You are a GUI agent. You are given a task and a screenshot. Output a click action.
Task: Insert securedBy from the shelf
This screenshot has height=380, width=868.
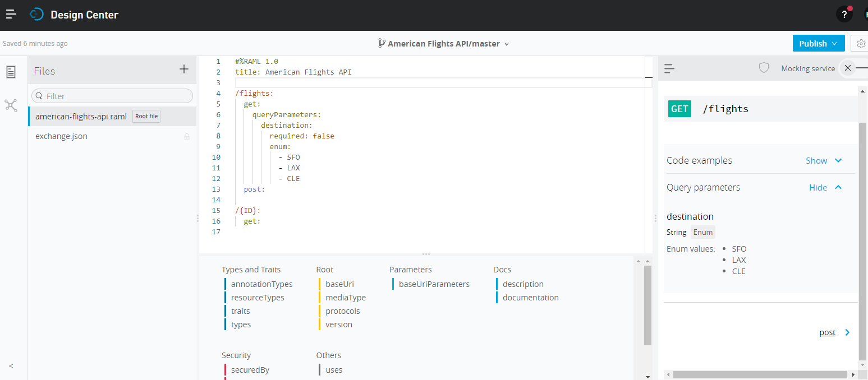(250, 370)
